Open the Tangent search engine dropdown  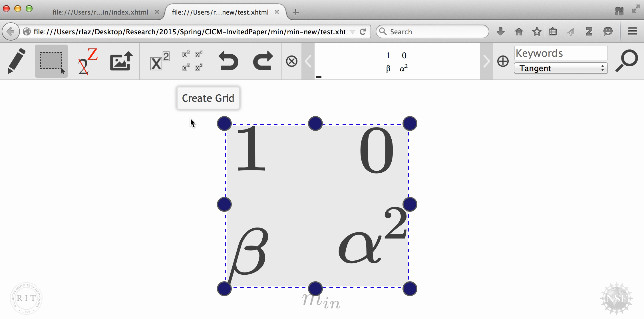point(561,68)
